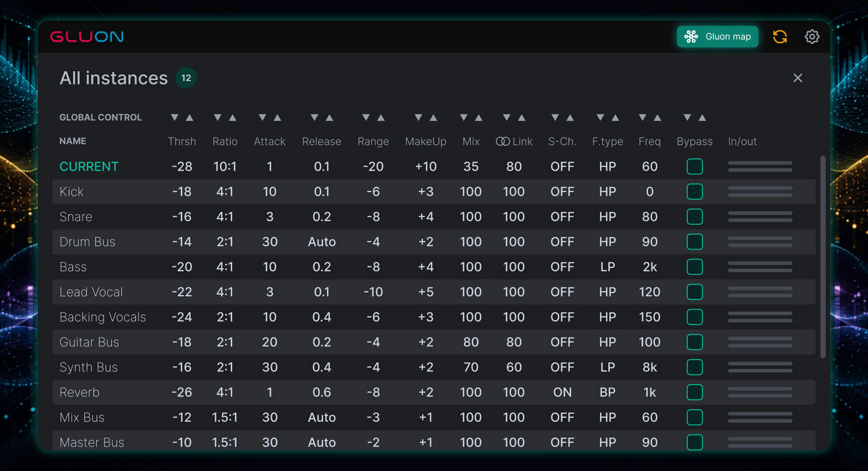
Task: Toggle Bypass checkbox for Lead Vocal
Action: 695,292
